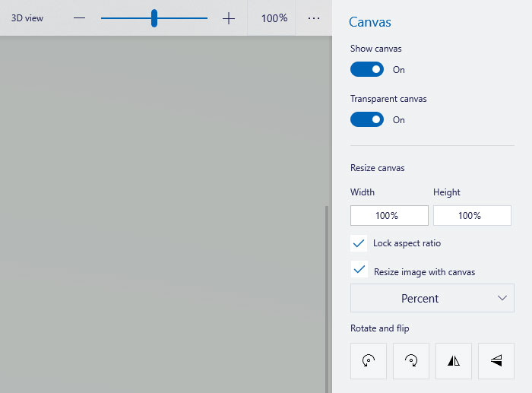Click the zoom in plus icon
Image resolution: width=532 pixels, height=393 pixels.
click(x=229, y=18)
